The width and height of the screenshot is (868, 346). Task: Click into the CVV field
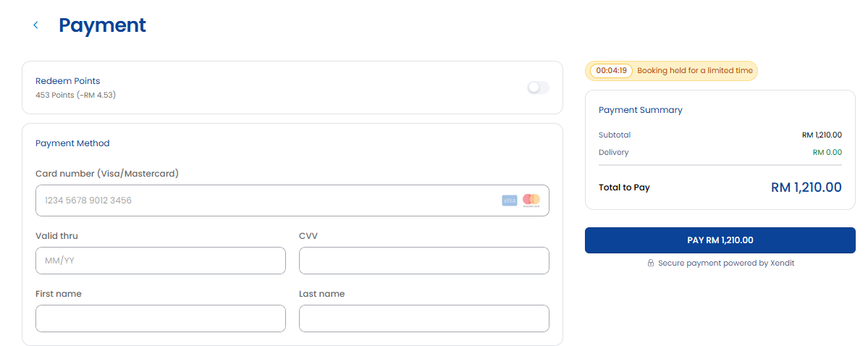[424, 260]
